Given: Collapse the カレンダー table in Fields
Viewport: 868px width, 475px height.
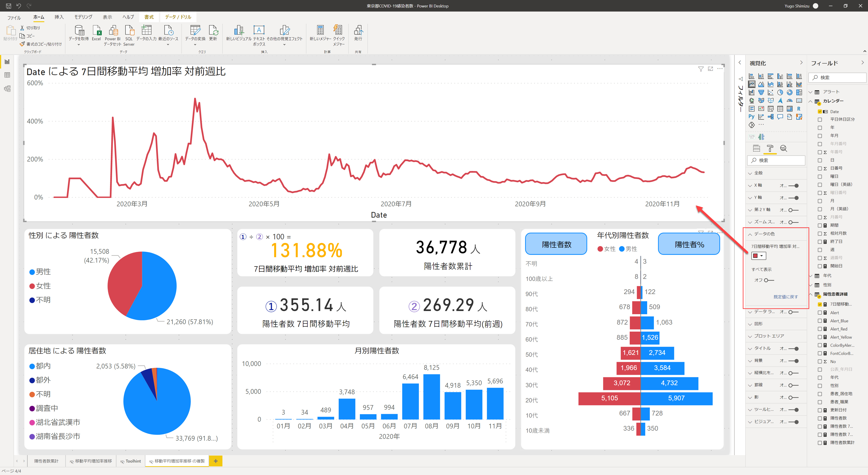Looking at the screenshot, I should coord(810,101).
